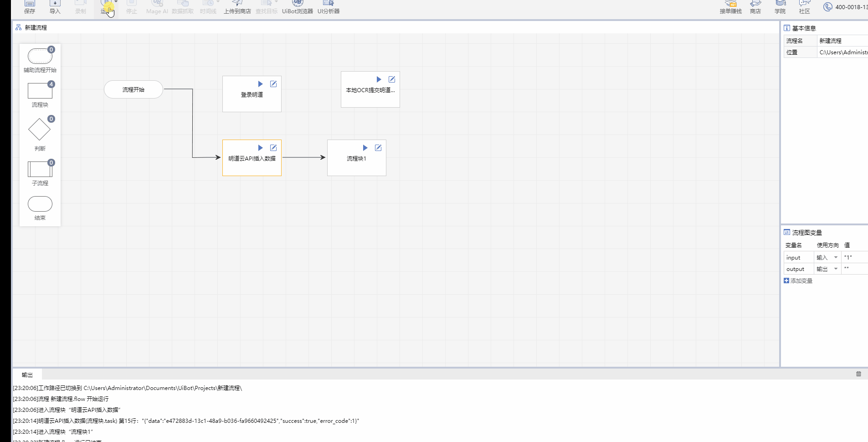Select the 子流程 subflow shape in palette
The height and width of the screenshot is (442, 868).
pos(40,169)
